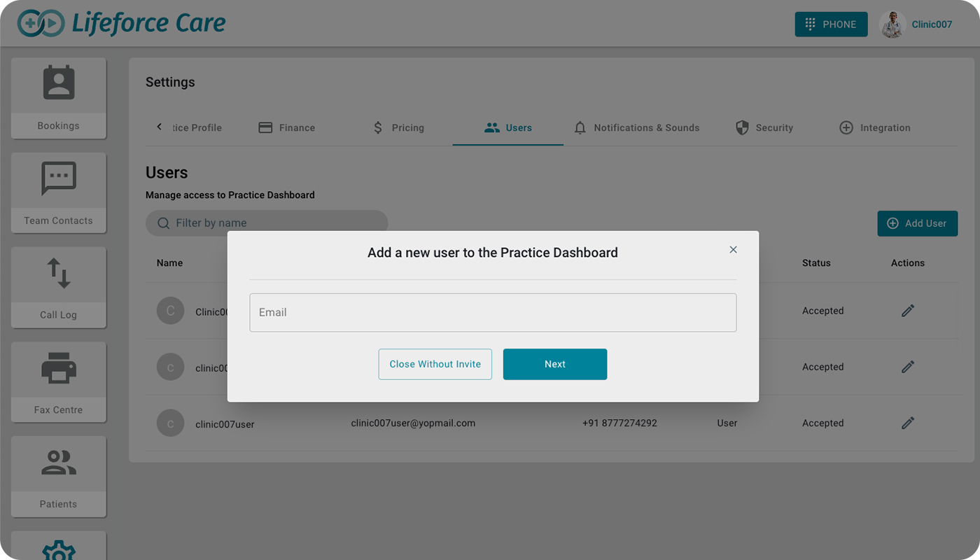Switch to the Pricing tab
The image size is (980, 560).
[398, 128]
